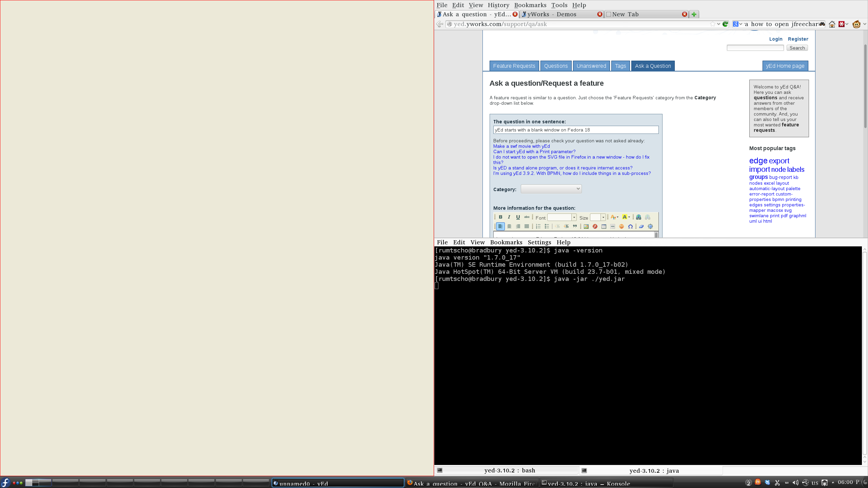Open the 'bug-report' tag link

(781, 177)
